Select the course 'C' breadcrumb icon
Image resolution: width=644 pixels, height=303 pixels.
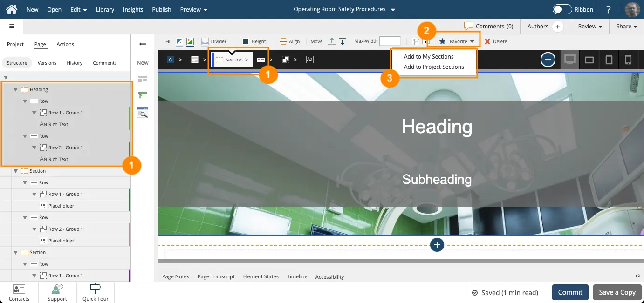[x=171, y=60]
